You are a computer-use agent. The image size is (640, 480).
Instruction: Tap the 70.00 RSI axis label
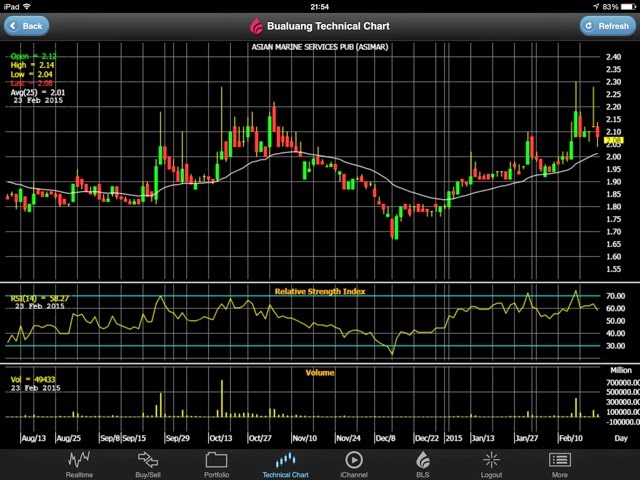click(x=616, y=296)
